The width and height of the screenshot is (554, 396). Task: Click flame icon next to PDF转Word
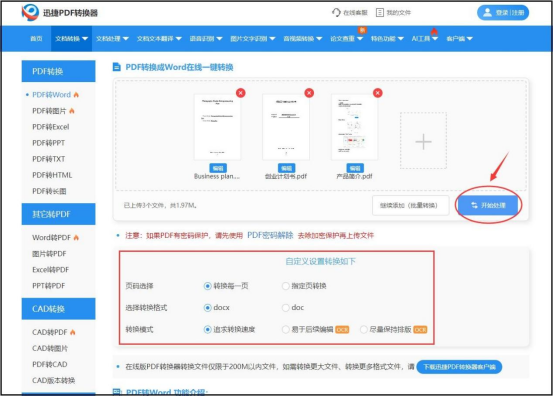pos(76,95)
